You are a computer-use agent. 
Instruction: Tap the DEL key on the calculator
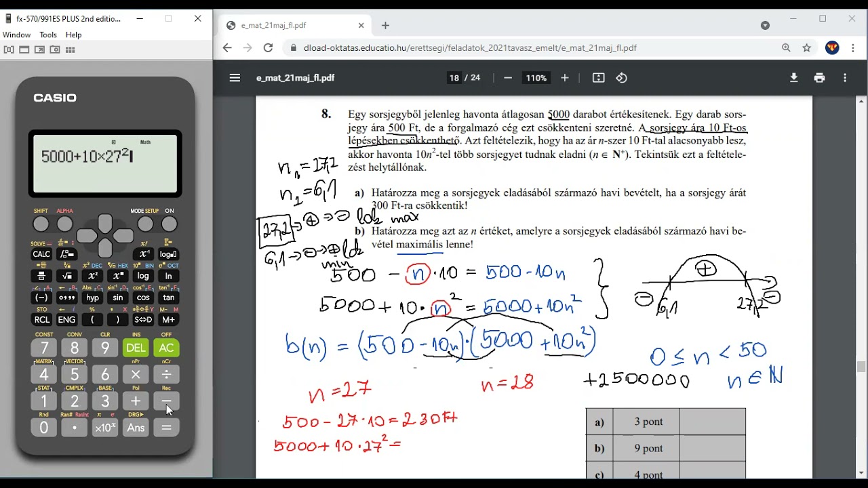(136, 348)
